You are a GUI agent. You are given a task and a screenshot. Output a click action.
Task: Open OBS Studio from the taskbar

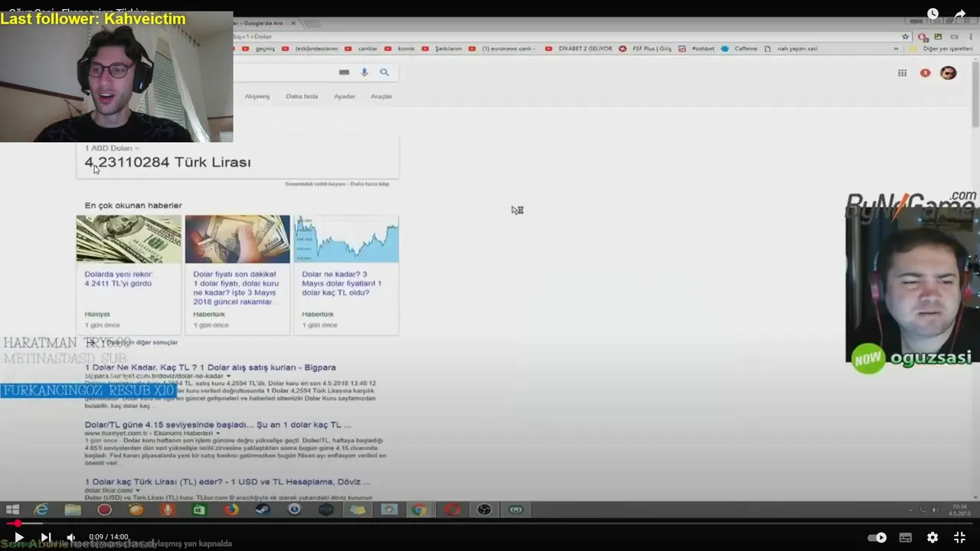pyautogui.click(x=484, y=510)
